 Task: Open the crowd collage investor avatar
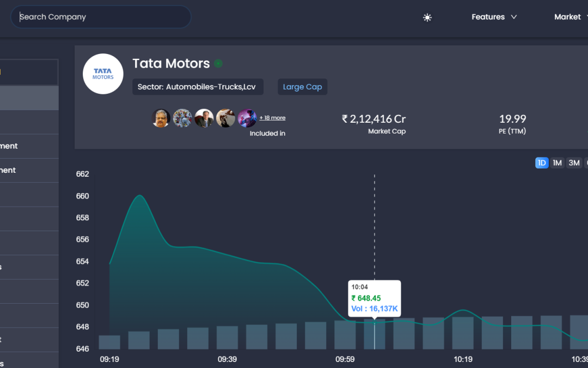182,118
